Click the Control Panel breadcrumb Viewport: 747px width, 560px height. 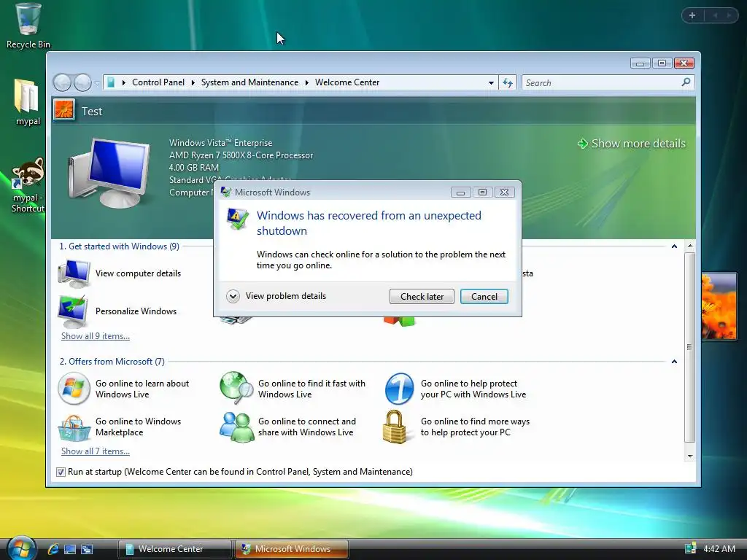[x=158, y=82]
